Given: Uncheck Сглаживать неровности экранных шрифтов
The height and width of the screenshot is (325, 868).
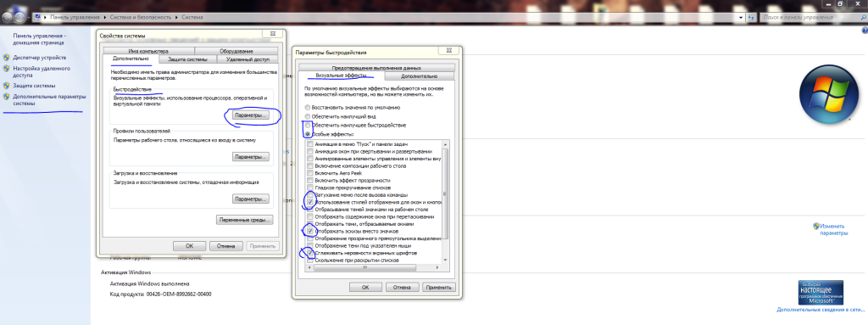Looking at the screenshot, I should 310,252.
